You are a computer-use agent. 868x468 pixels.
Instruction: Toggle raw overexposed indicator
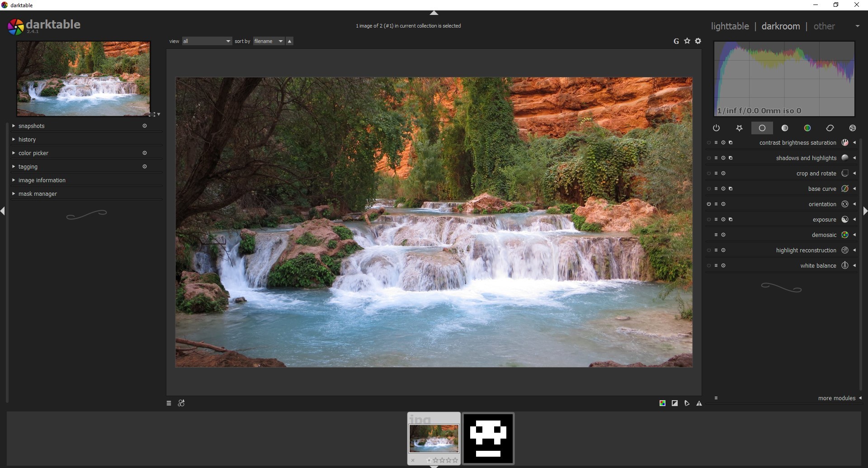662,403
